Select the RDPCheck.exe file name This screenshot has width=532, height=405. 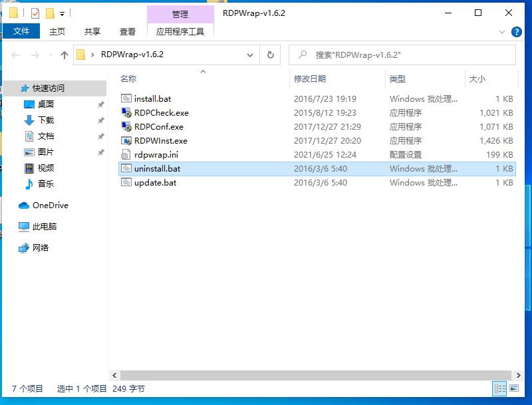coord(162,112)
